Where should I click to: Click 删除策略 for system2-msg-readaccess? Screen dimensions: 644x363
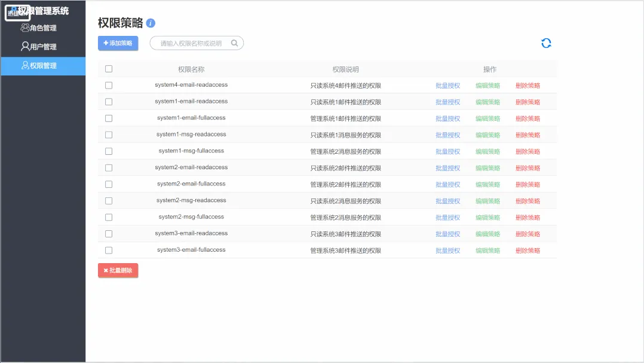[x=528, y=201]
